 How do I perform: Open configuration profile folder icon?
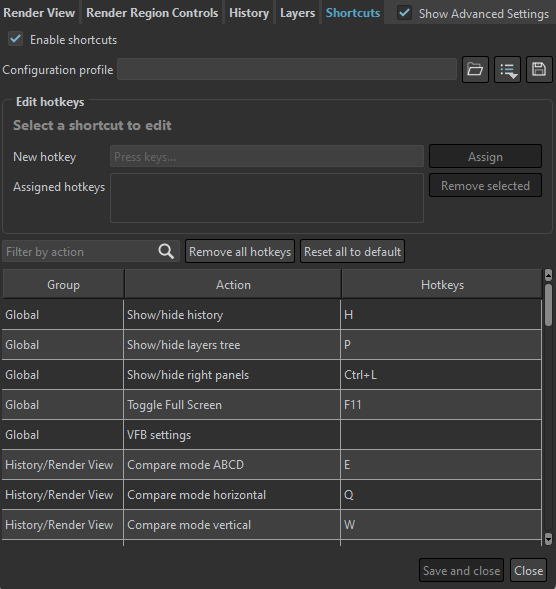click(475, 69)
